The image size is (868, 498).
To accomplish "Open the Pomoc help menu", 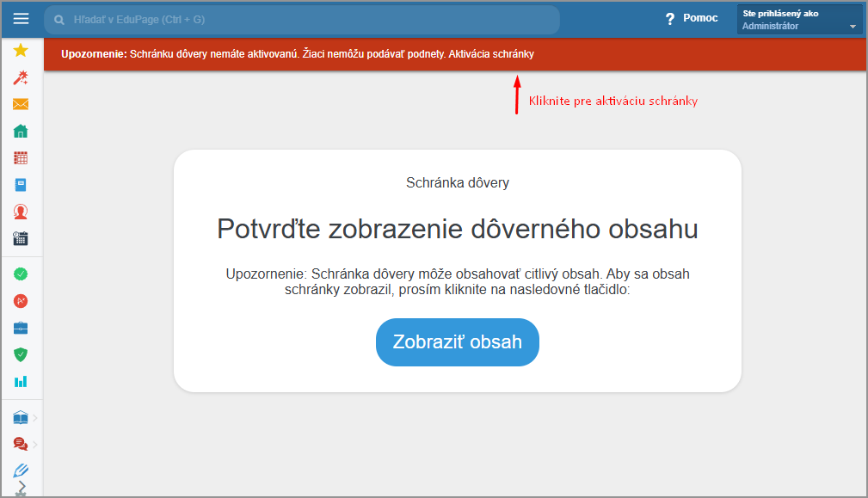I will [x=692, y=18].
